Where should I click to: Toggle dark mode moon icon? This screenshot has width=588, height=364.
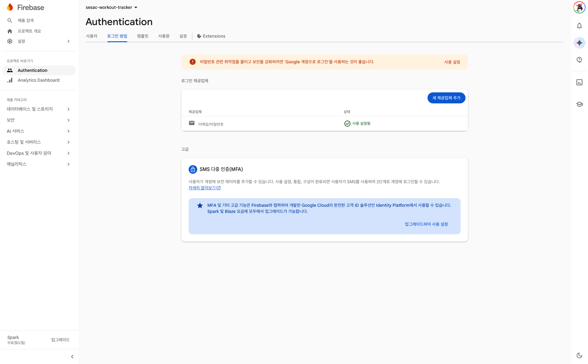[x=579, y=355]
